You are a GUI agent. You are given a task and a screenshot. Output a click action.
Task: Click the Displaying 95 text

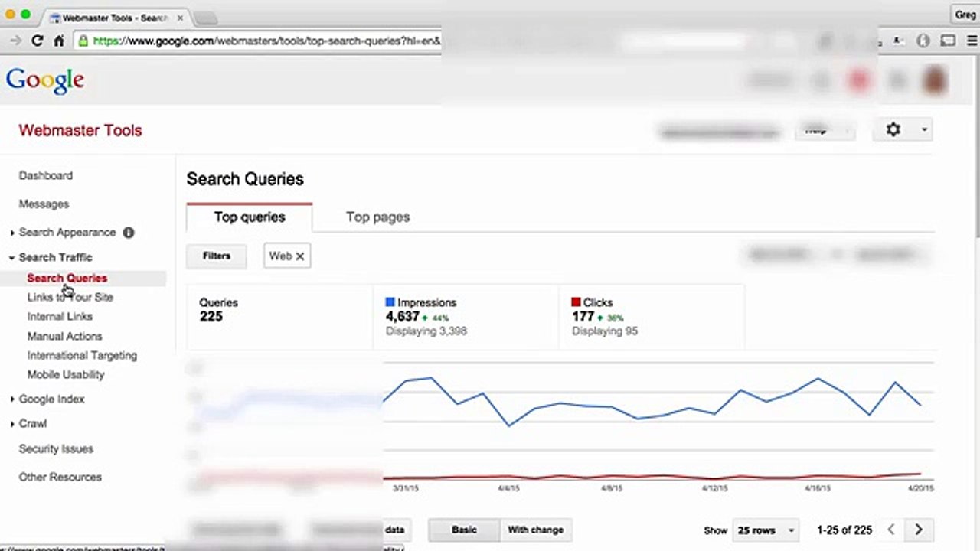(605, 331)
